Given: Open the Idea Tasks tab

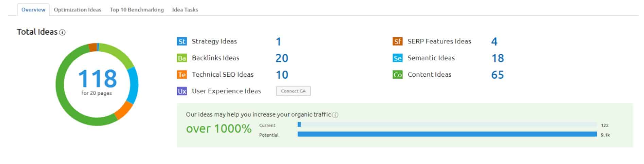Looking at the screenshot, I should [185, 10].
